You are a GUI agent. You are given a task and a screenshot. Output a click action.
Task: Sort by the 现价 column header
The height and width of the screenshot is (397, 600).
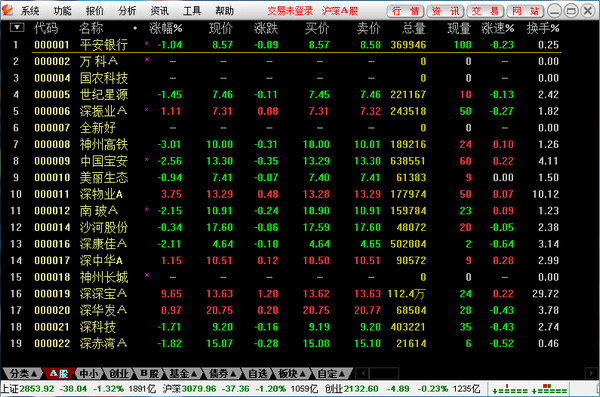pyautogui.click(x=221, y=28)
